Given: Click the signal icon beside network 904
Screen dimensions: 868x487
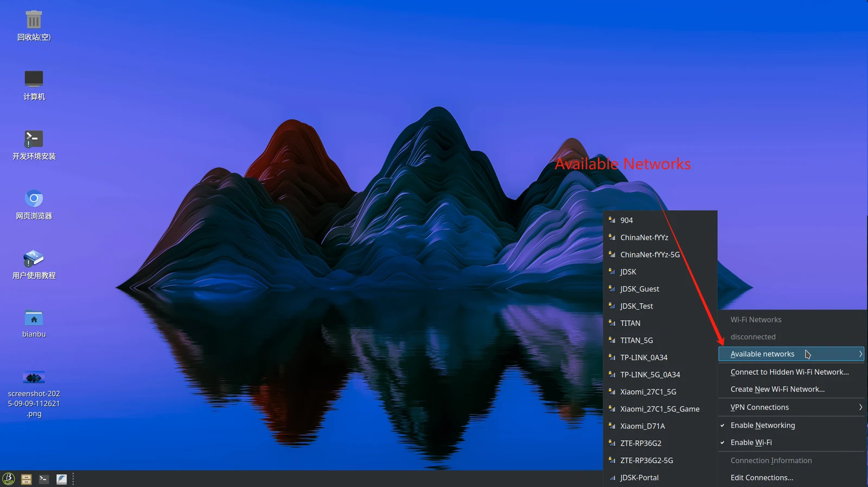Looking at the screenshot, I should coord(612,220).
